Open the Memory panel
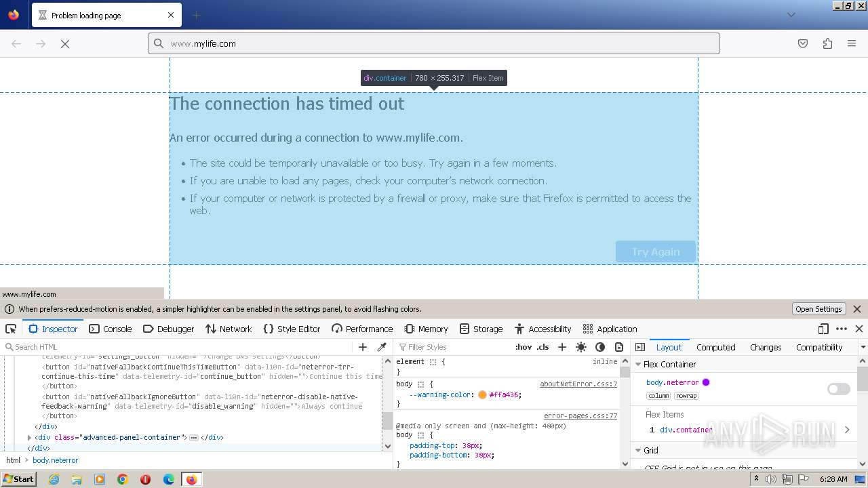The width and height of the screenshot is (868, 488). pos(426,329)
